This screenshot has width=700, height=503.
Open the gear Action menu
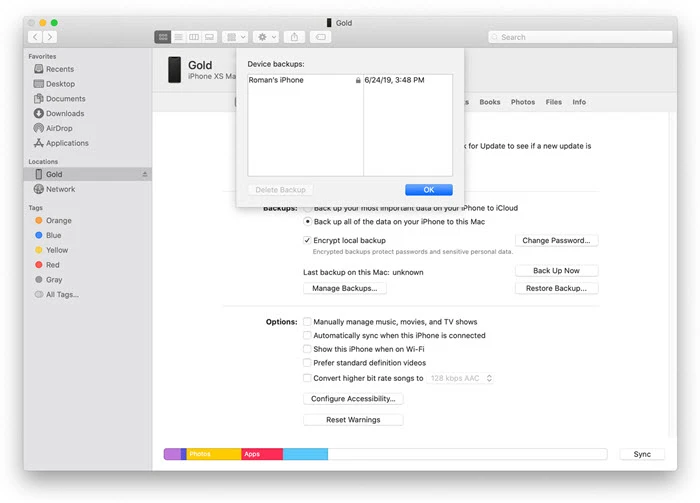267,37
